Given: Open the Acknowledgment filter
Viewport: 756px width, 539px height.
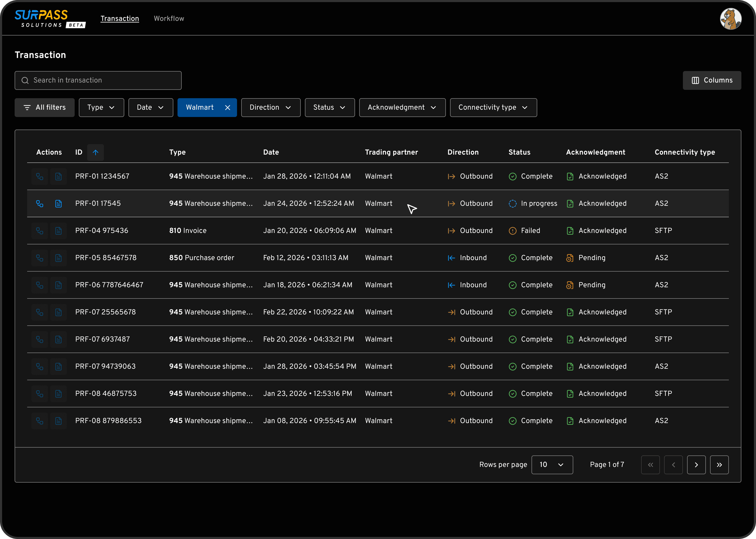Looking at the screenshot, I should [402, 107].
